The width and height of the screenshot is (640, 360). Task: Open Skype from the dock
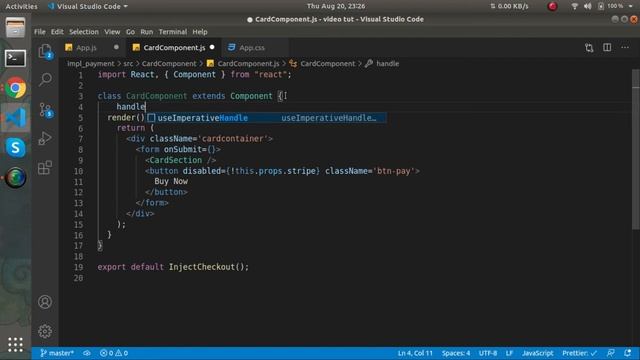(16, 147)
